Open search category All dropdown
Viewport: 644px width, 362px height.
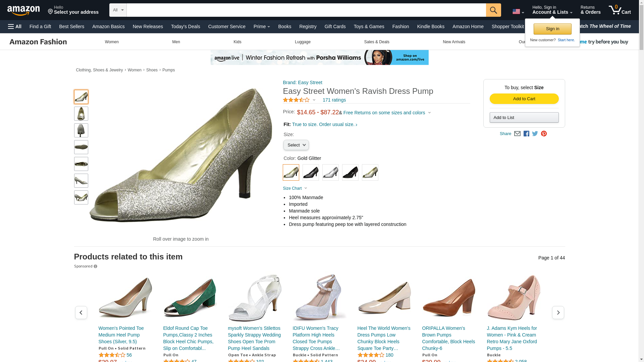pos(118,10)
